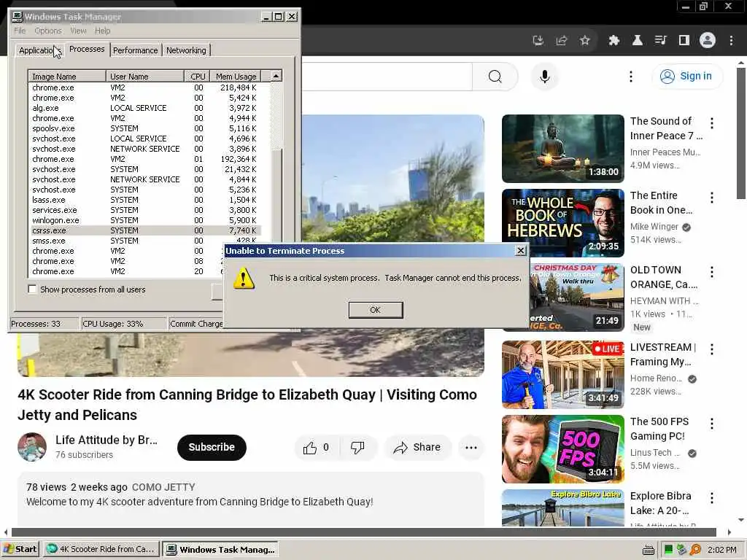Click the YouTube search magnifier button
Screen dimensions: 747x560
tap(495, 76)
